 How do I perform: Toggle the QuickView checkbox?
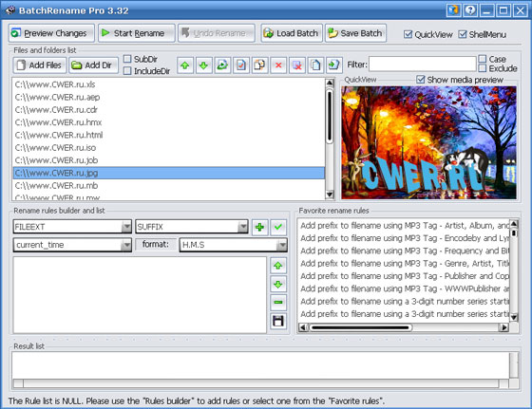(x=408, y=34)
